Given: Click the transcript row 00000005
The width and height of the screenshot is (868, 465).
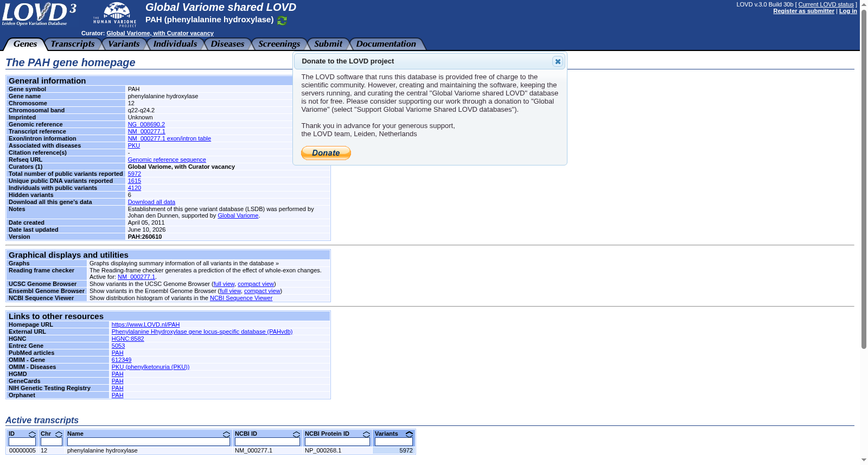Looking at the screenshot, I should [211, 450].
